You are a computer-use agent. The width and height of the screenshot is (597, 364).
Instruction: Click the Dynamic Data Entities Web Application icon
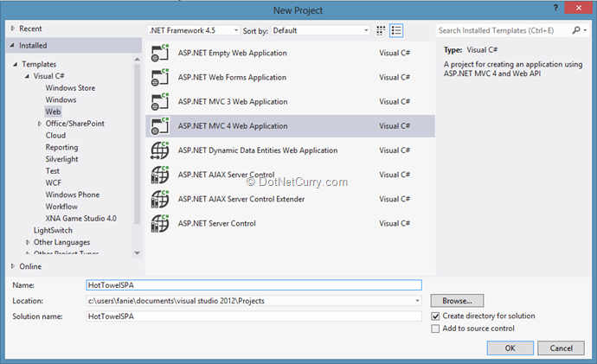pyautogui.click(x=160, y=150)
